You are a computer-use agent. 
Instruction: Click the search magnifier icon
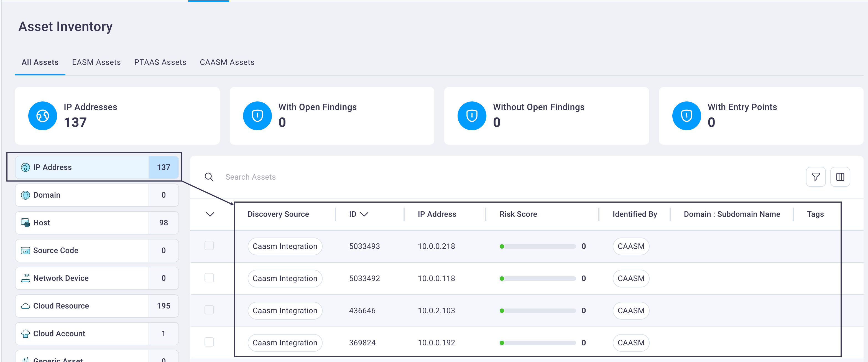coord(209,177)
